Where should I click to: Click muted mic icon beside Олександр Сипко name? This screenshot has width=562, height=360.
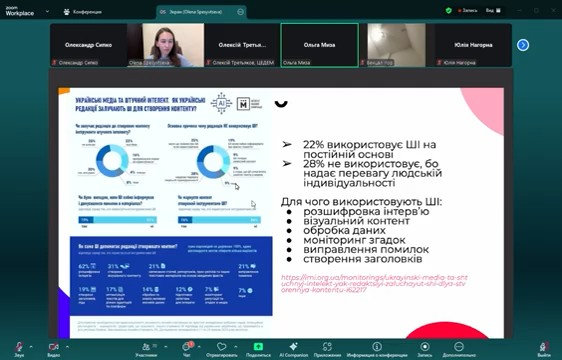point(54,63)
